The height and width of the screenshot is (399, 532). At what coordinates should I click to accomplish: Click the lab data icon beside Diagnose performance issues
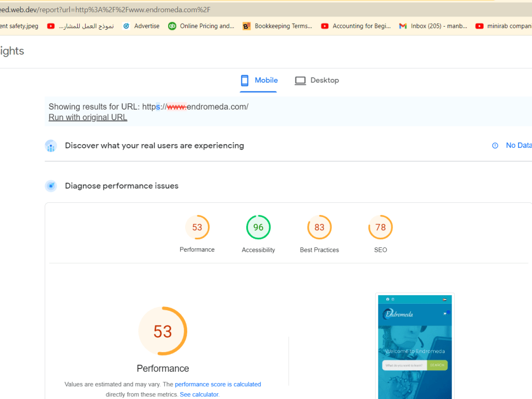(51, 186)
